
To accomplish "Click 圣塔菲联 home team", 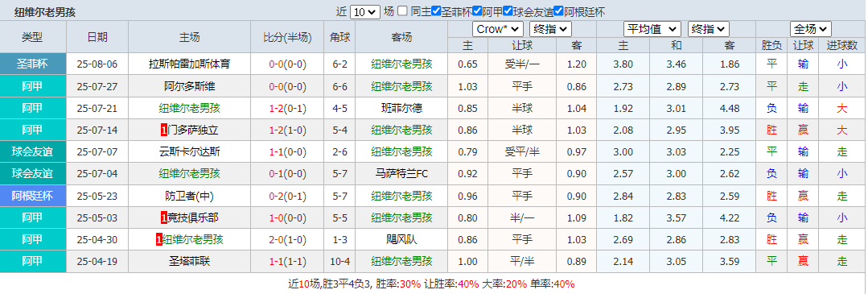I will coord(189,261).
